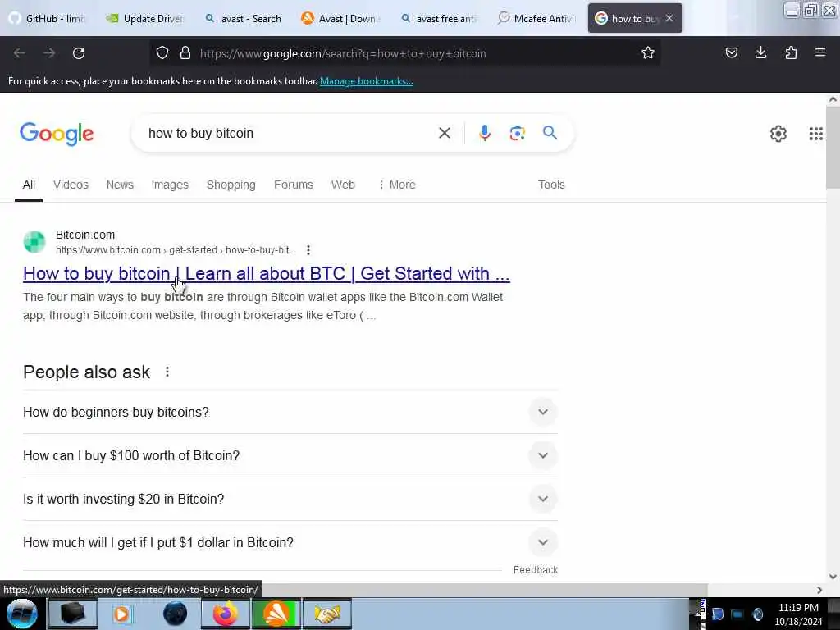Open the tracking protection shield icon

pyautogui.click(x=162, y=53)
